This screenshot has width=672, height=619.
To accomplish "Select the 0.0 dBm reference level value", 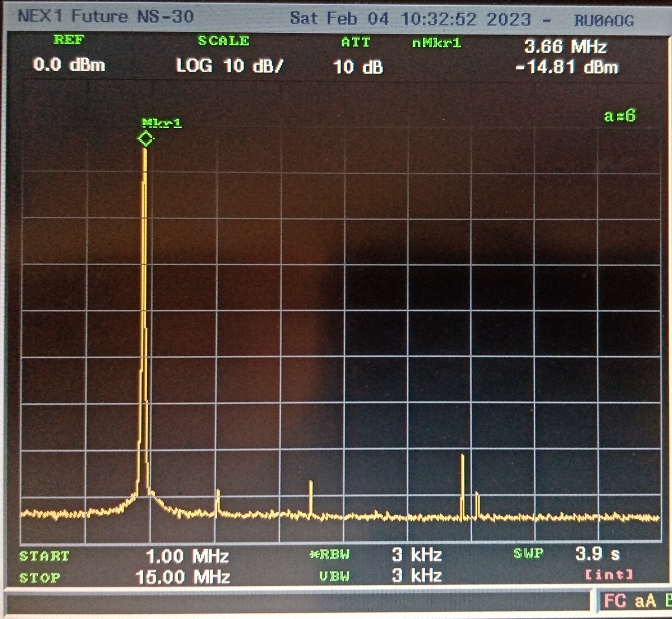I will (69, 65).
